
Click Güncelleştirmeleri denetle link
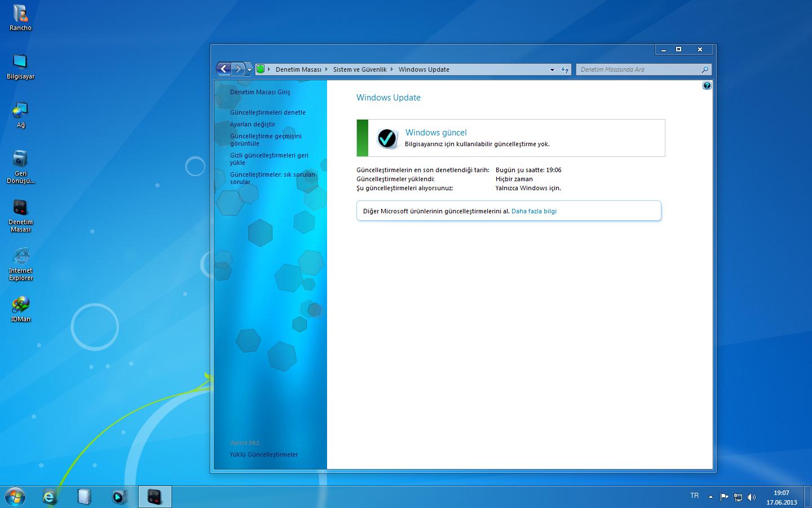[268, 112]
